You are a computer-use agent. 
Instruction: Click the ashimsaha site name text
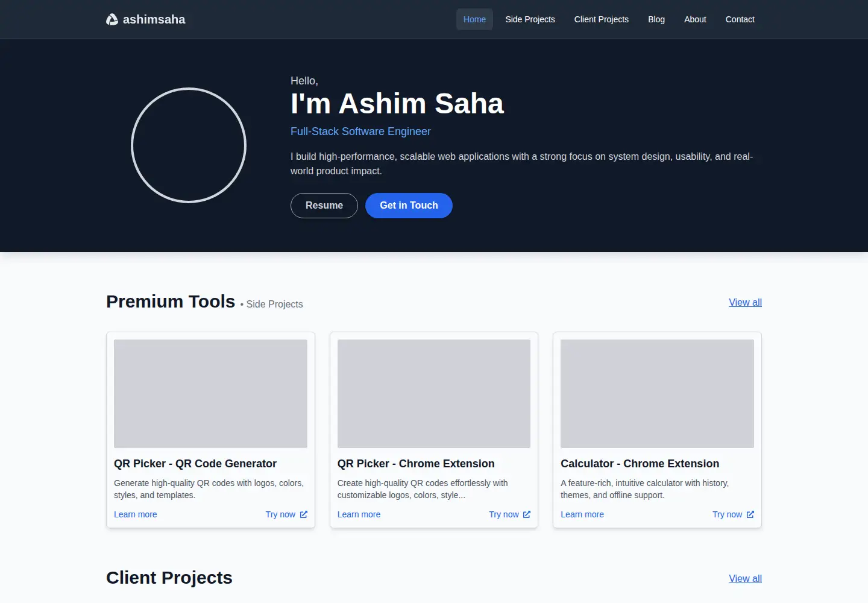154,19
